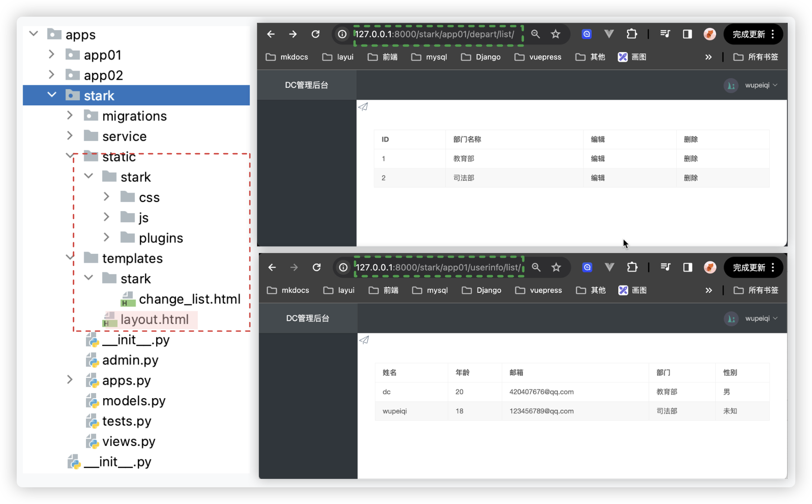
Task: Click the media control icon in top browser
Action: (665, 34)
